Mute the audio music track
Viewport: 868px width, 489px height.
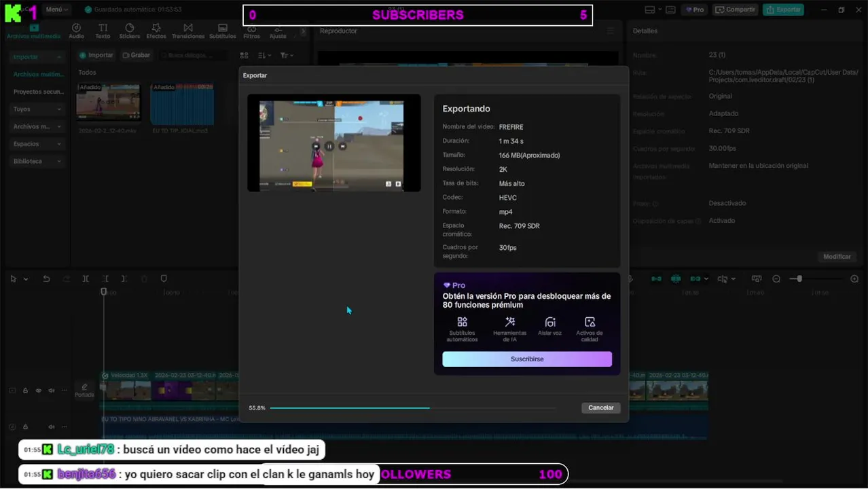tap(52, 427)
